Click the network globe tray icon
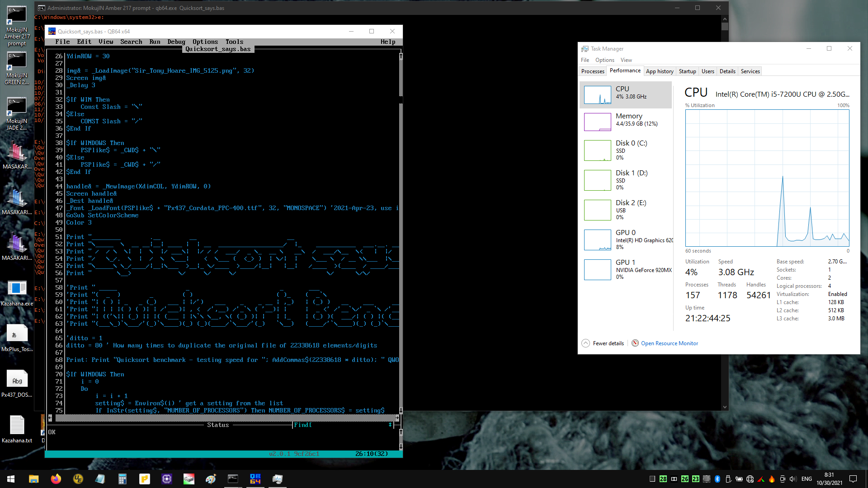This screenshot has height=488, width=868. 750,479
